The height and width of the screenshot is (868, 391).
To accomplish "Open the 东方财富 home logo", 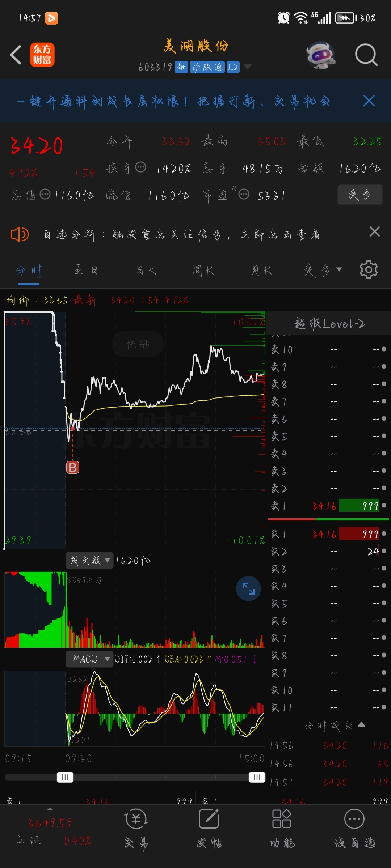I will [42, 55].
